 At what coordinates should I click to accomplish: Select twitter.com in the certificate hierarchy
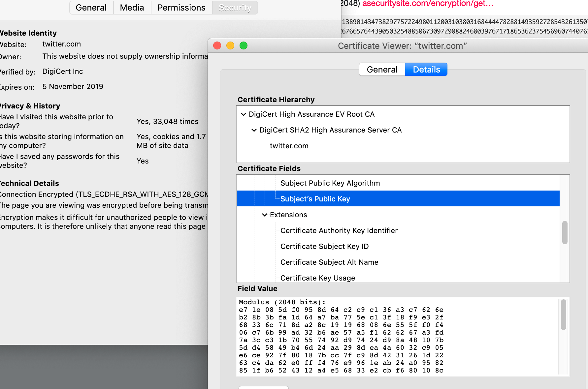coord(289,146)
